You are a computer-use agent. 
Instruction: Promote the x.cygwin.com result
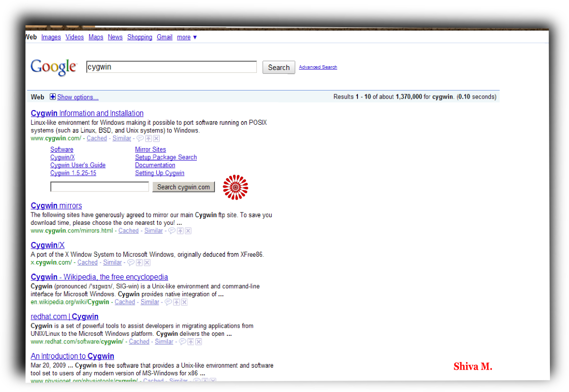(x=139, y=262)
